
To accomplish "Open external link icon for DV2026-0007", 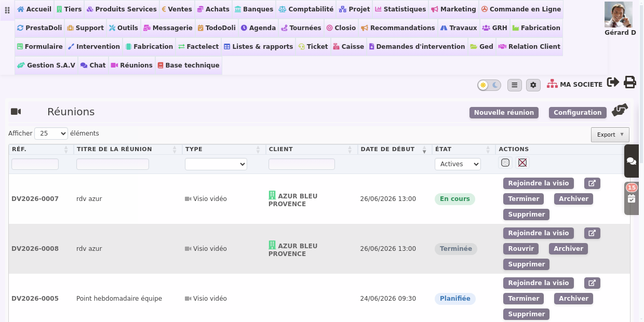I will 592,183.
